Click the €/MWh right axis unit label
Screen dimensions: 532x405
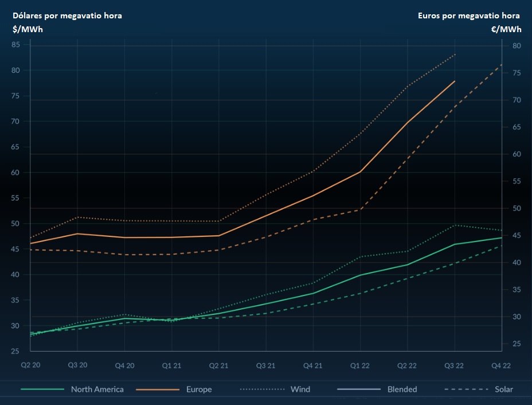tap(506, 29)
